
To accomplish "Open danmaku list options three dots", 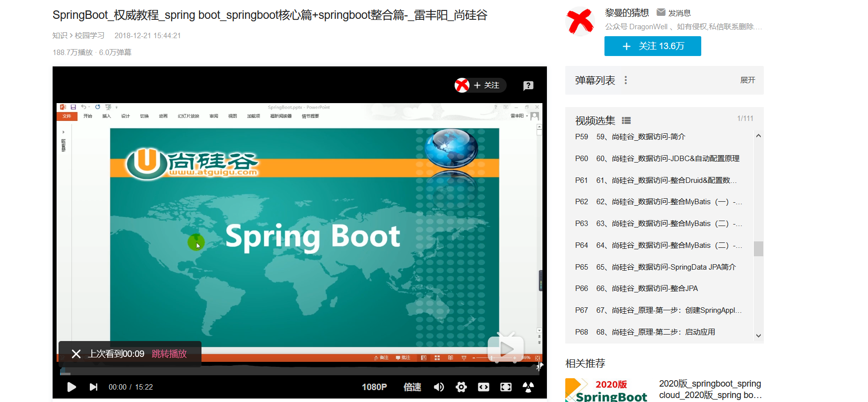I will (x=626, y=80).
